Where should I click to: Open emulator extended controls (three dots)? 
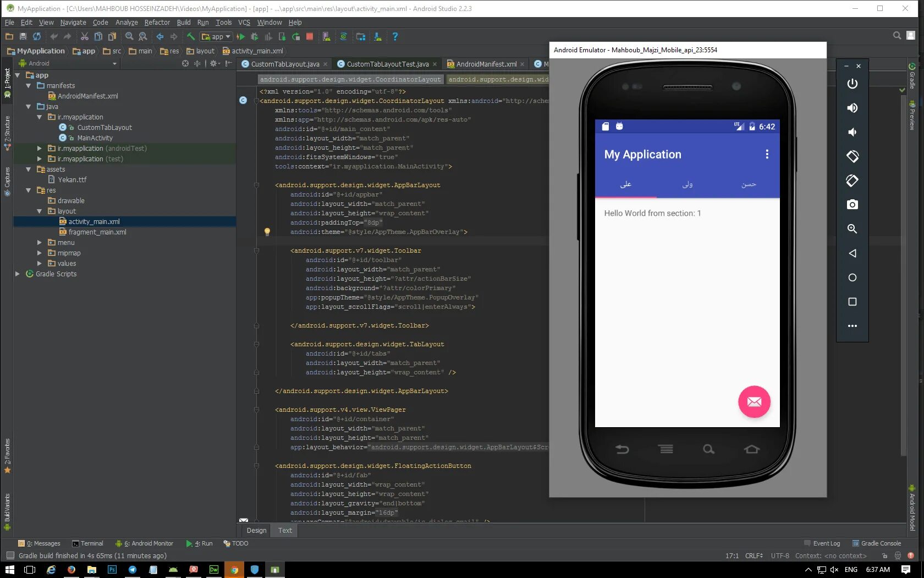pyautogui.click(x=853, y=326)
